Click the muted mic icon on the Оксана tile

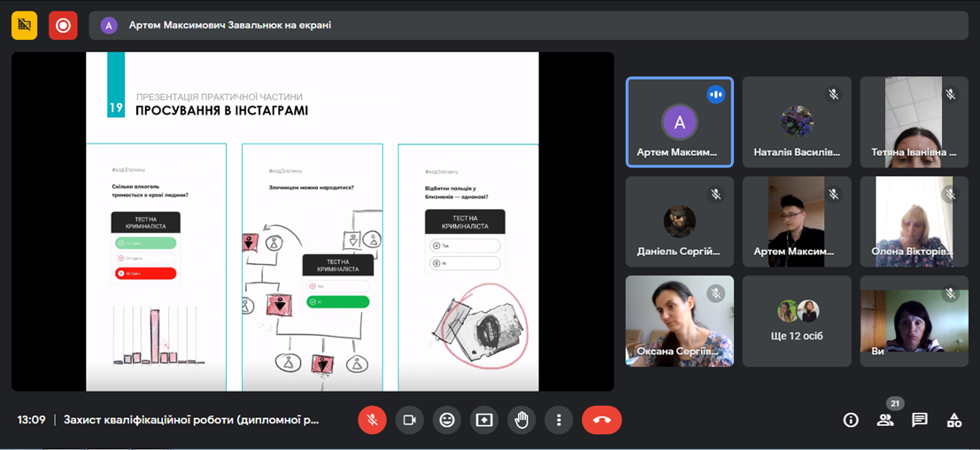coord(715,292)
